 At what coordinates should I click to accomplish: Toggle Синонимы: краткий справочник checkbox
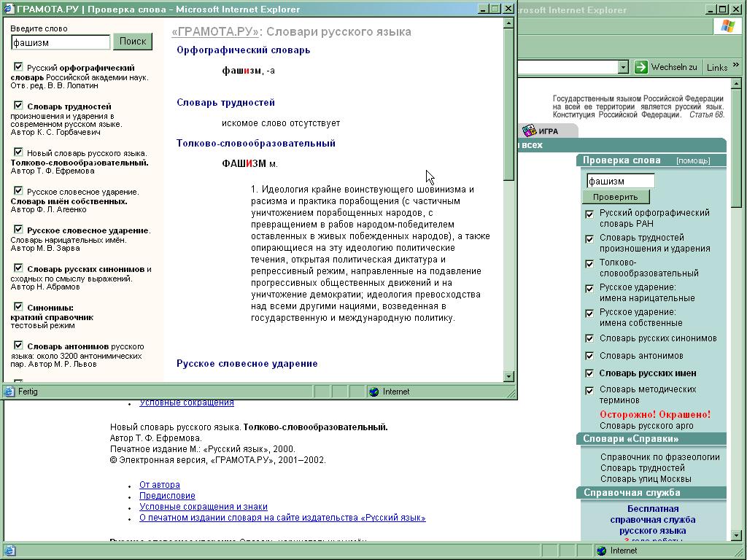pyautogui.click(x=18, y=306)
